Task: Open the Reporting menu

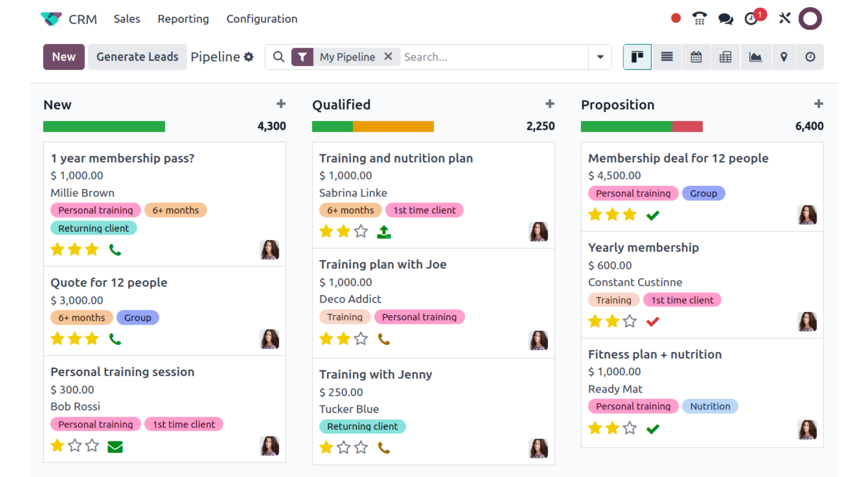Action: (x=183, y=19)
